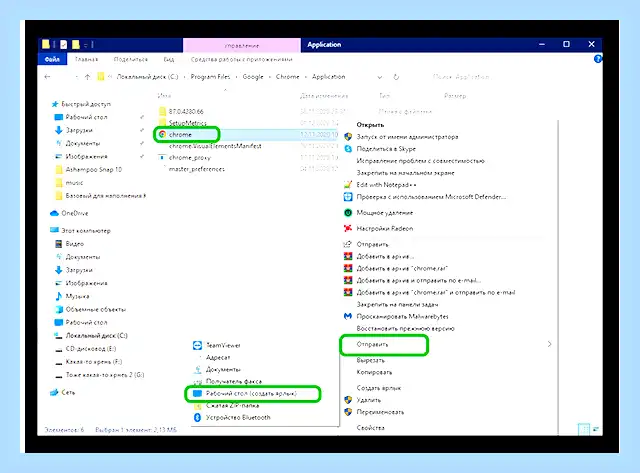The height and width of the screenshot is (473, 640).
Task: Open Средства работы с приложениями tab
Action: (x=242, y=59)
